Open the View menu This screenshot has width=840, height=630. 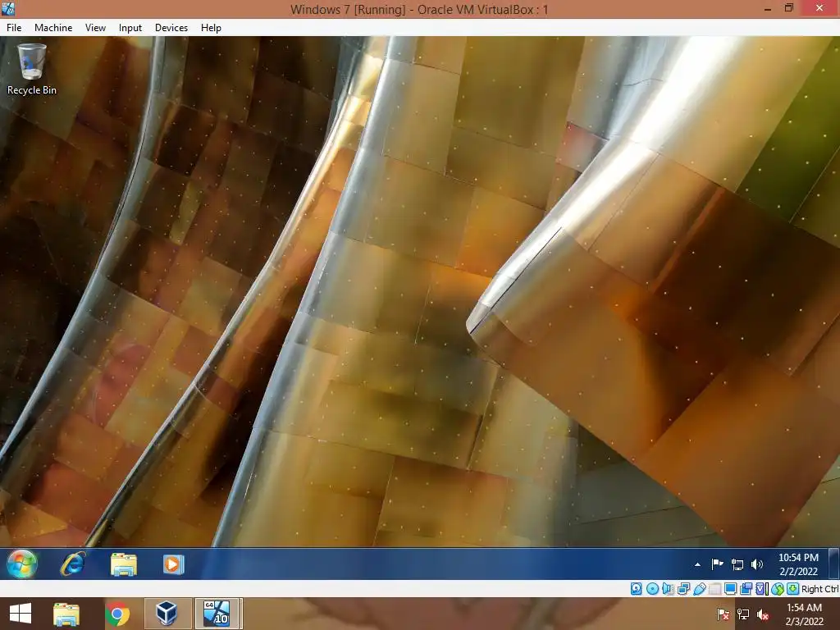coord(95,28)
